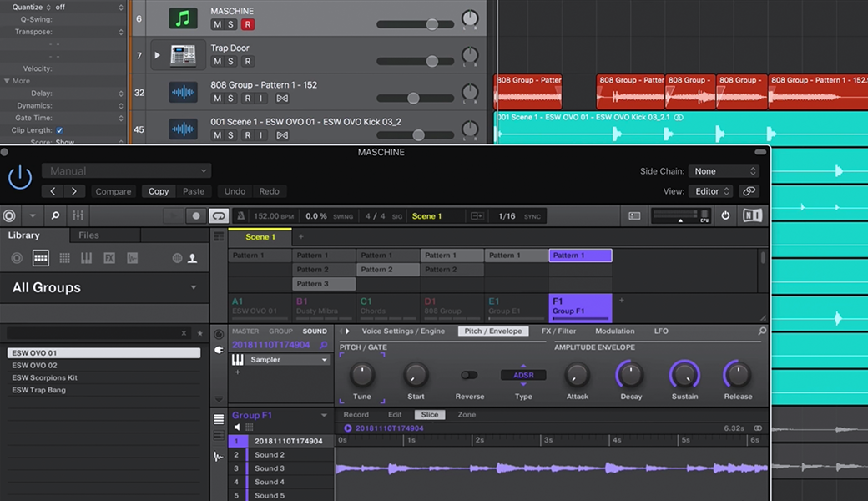Click the Tune knob

click(x=362, y=375)
